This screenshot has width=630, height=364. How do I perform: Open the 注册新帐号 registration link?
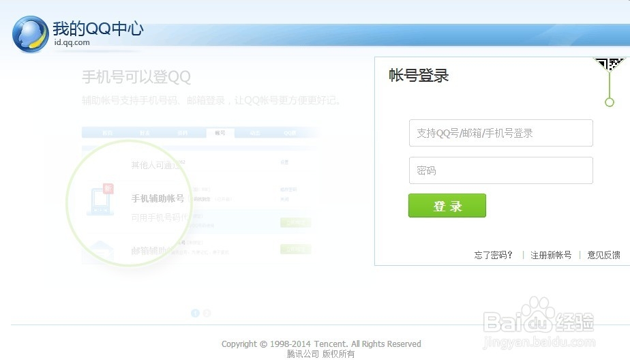pyautogui.click(x=551, y=255)
